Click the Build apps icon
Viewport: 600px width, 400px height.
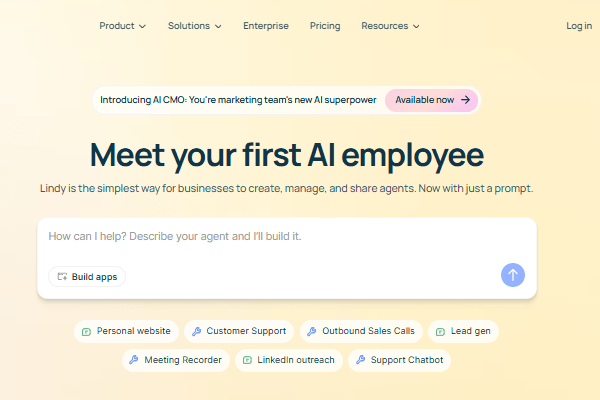click(62, 276)
